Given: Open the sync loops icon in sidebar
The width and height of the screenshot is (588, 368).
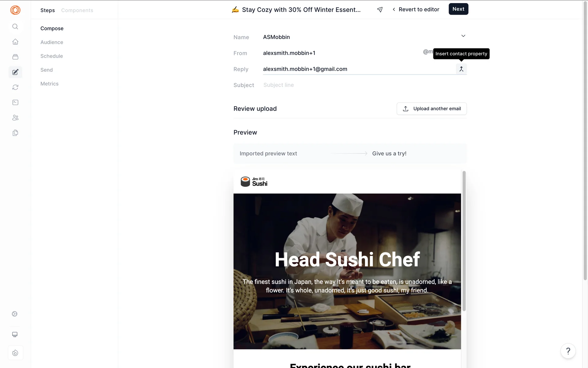Looking at the screenshot, I should (x=15, y=87).
